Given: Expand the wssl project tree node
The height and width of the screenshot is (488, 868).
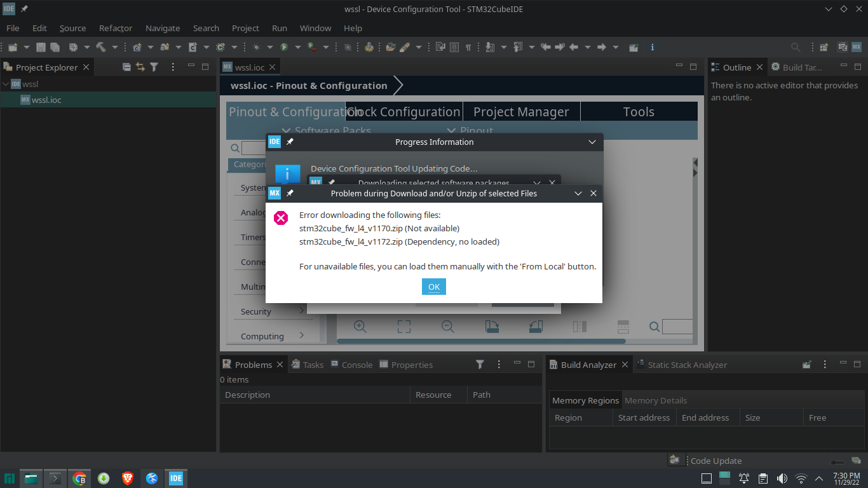Looking at the screenshot, I should click(6, 84).
